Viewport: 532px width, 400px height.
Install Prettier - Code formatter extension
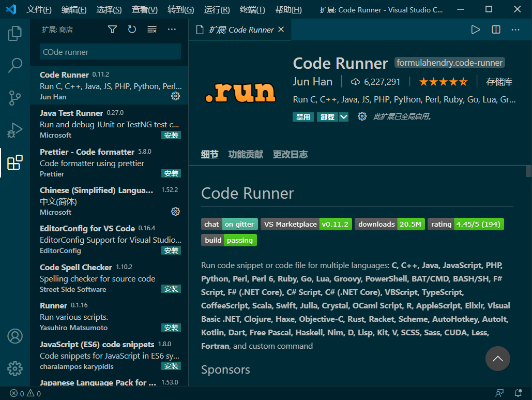tap(171, 173)
